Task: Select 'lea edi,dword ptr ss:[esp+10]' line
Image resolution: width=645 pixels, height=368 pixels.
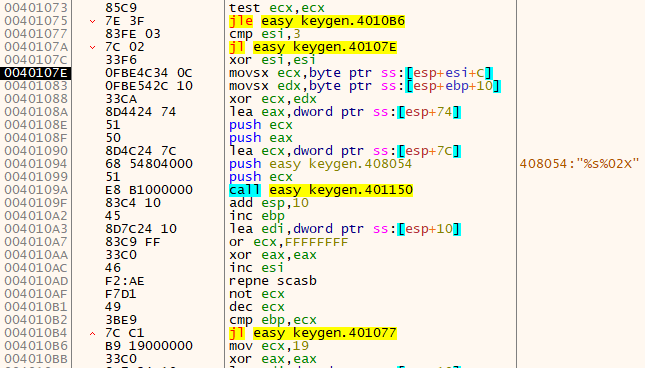Action: tap(345, 229)
